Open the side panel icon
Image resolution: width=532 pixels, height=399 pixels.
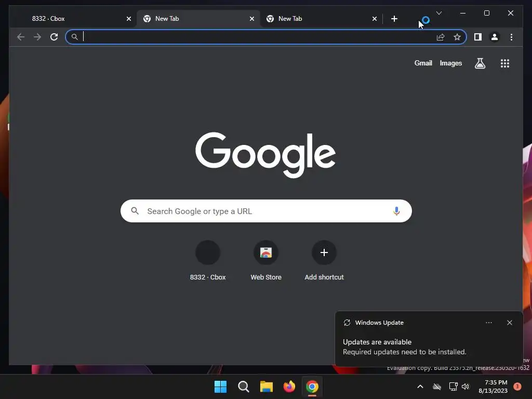coord(478,37)
